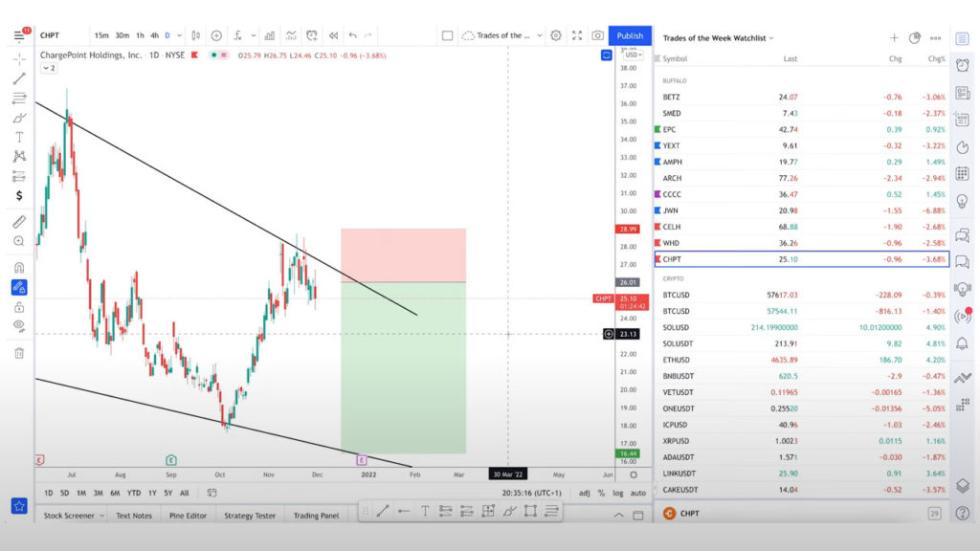
Task: Toggle the log scale
Action: (x=618, y=493)
